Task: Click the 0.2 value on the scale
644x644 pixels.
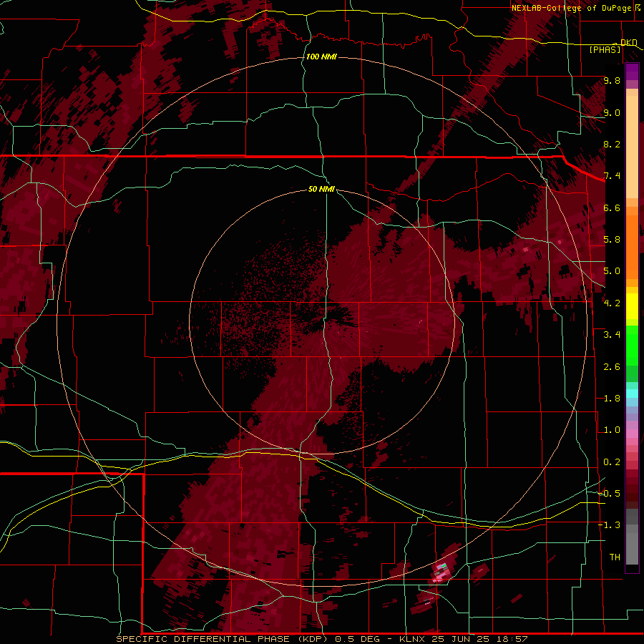Action: [x=612, y=462]
